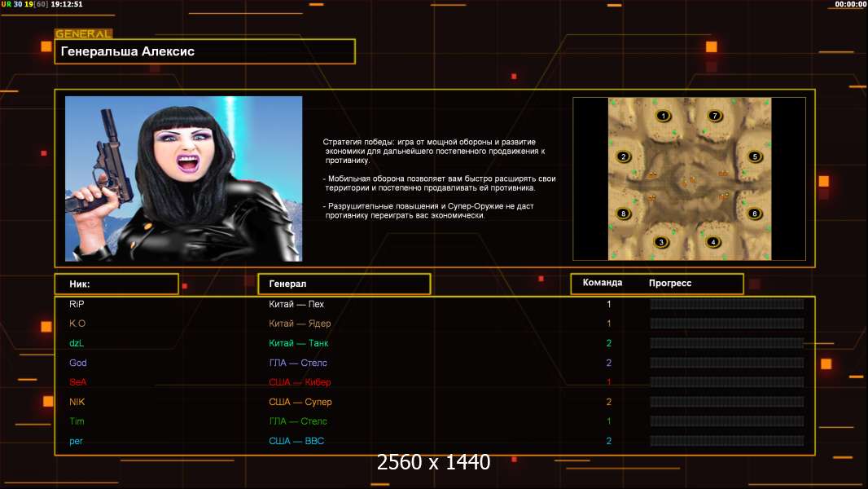Select start position 5 on the map

coord(755,156)
